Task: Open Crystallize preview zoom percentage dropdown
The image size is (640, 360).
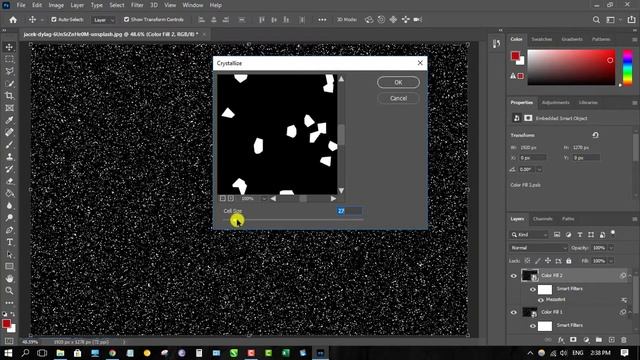Action: click(x=264, y=199)
